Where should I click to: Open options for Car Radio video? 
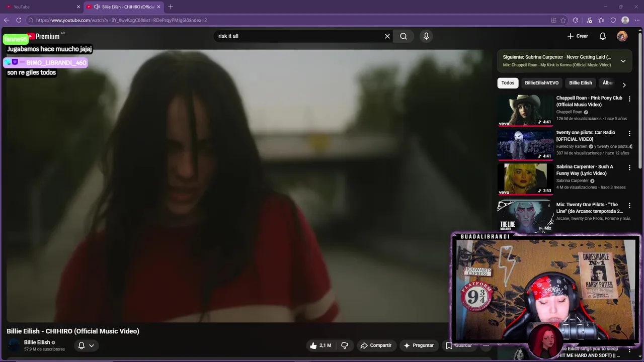point(629,133)
